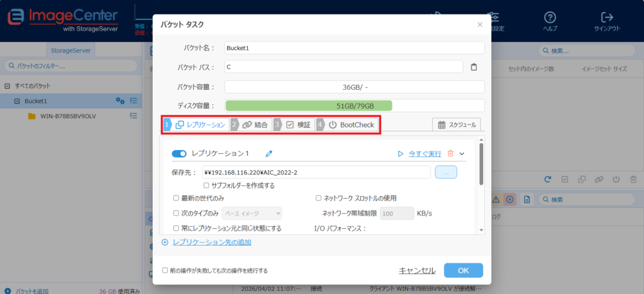This screenshot has height=294, width=644.
Task: Collapse レプリケーション 1 section with the chevron
Action: click(x=462, y=153)
